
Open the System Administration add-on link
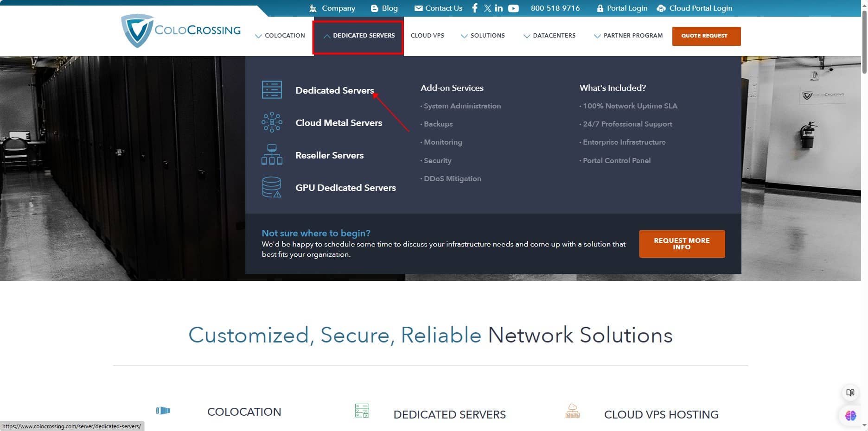(462, 106)
